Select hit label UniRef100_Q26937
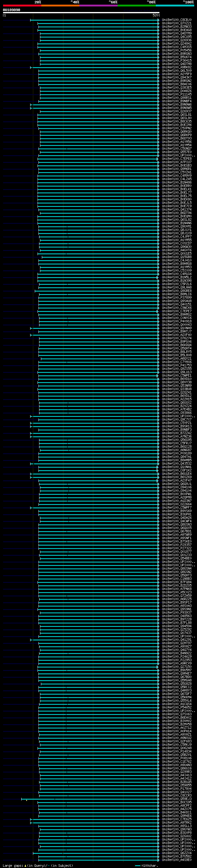Image resolution: width=197 pixels, height=868 pixels. click(x=177, y=111)
